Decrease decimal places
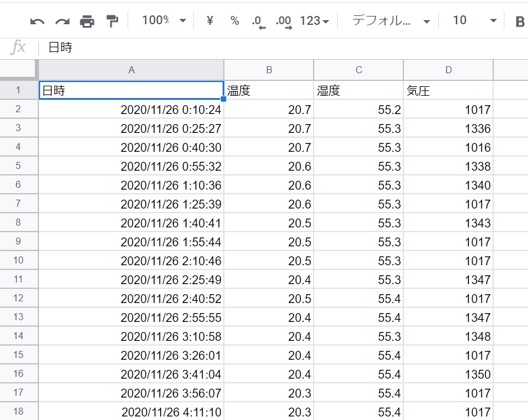The image size is (528, 420). pyautogui.click(x=259, y=22)
